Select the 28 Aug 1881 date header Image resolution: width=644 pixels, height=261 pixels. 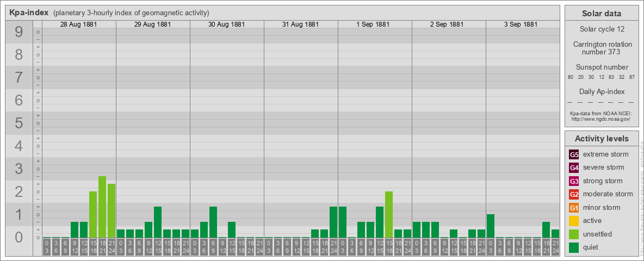78,24
